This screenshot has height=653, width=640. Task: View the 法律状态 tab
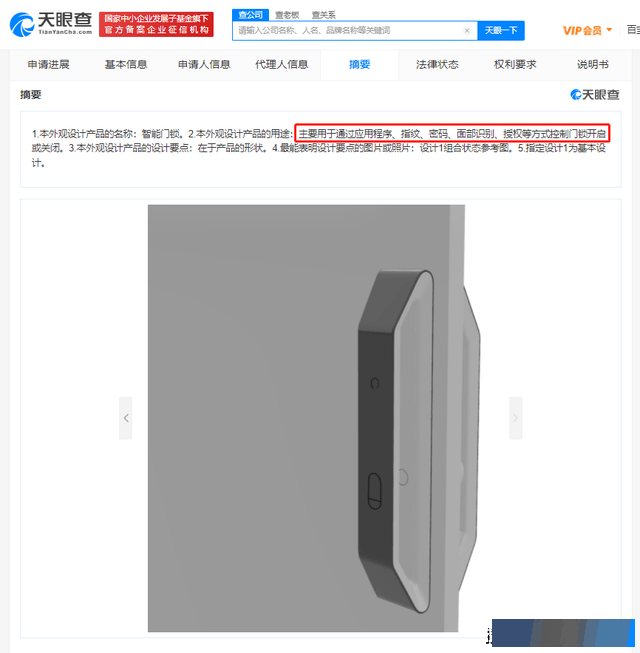(x=437, y=65)
